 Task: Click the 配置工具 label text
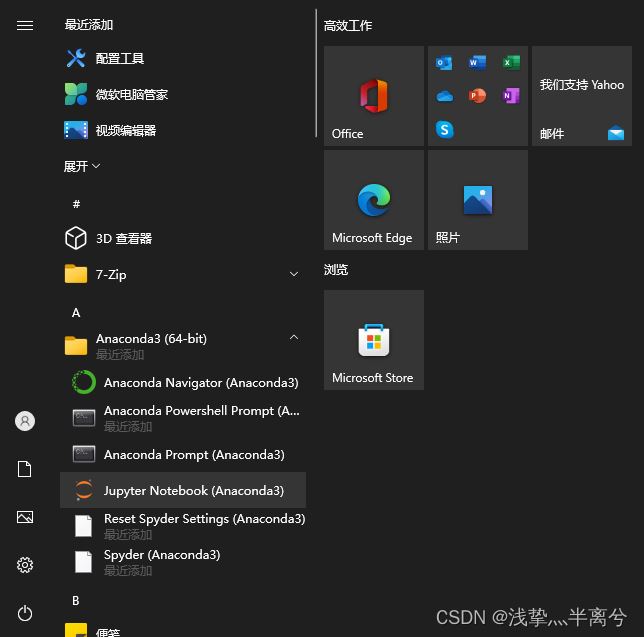(x=120, y=58)
